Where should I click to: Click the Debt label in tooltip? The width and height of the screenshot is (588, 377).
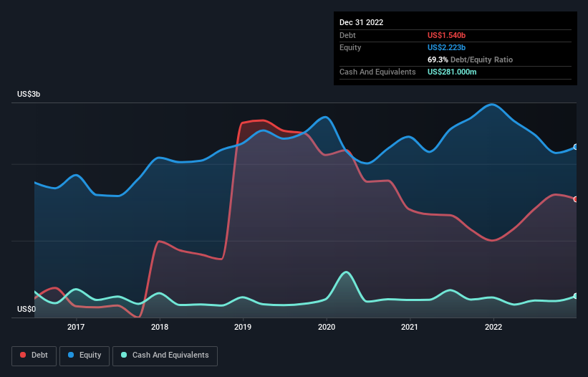pyautogui.click(x=347, y=35)
